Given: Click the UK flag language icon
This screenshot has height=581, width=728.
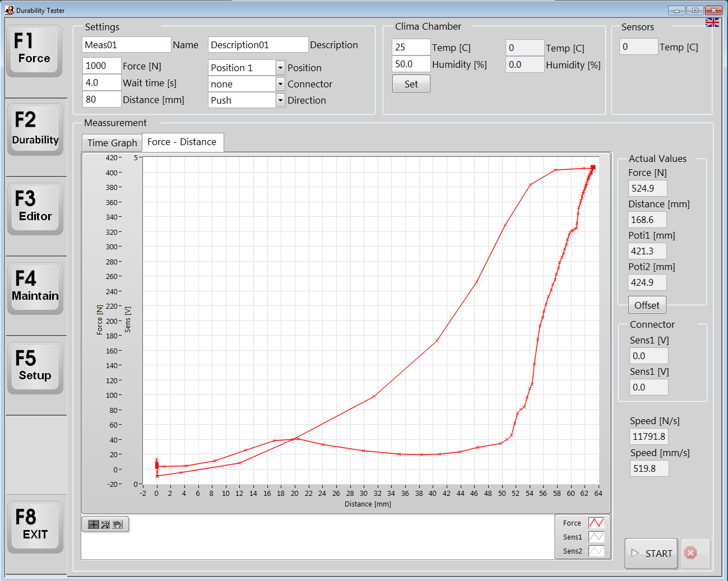Looking at the screenshot, I should [712, 22].
